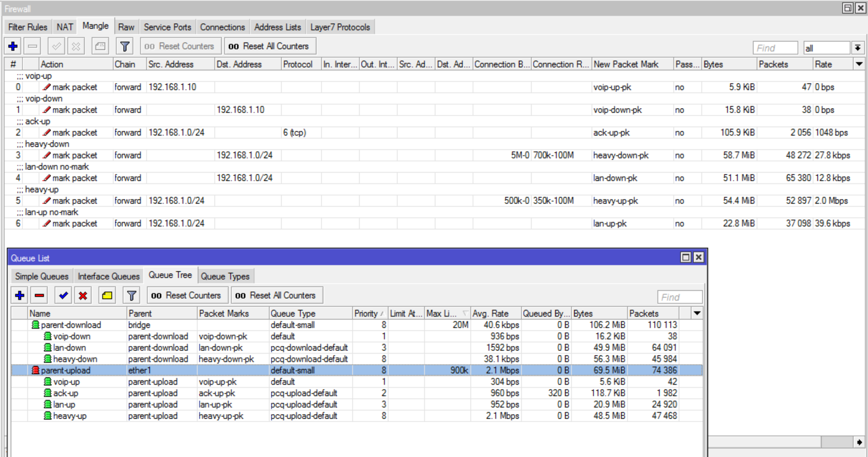Sort Queue Tree by Priority column
The width and height of the screenshot is (868, 457).
(x=369, y=313)
